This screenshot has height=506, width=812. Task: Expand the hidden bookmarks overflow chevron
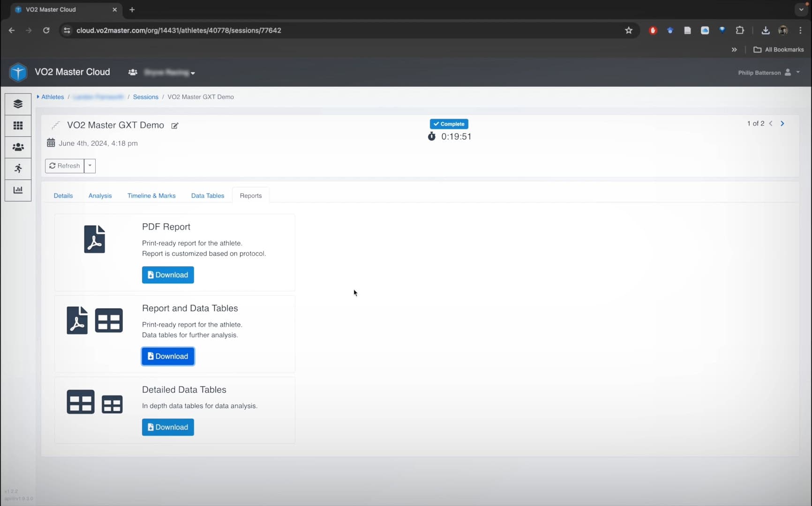(734, 50)
